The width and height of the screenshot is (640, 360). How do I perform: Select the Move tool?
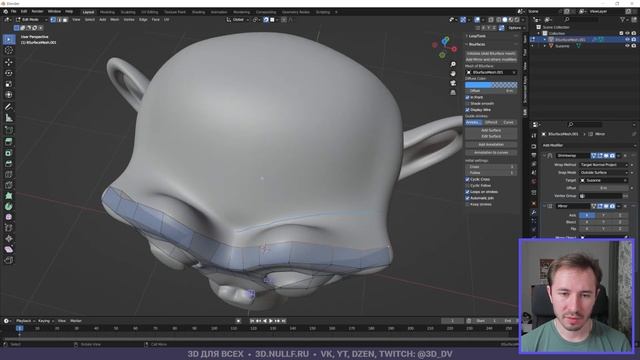(x=9, y=62)
